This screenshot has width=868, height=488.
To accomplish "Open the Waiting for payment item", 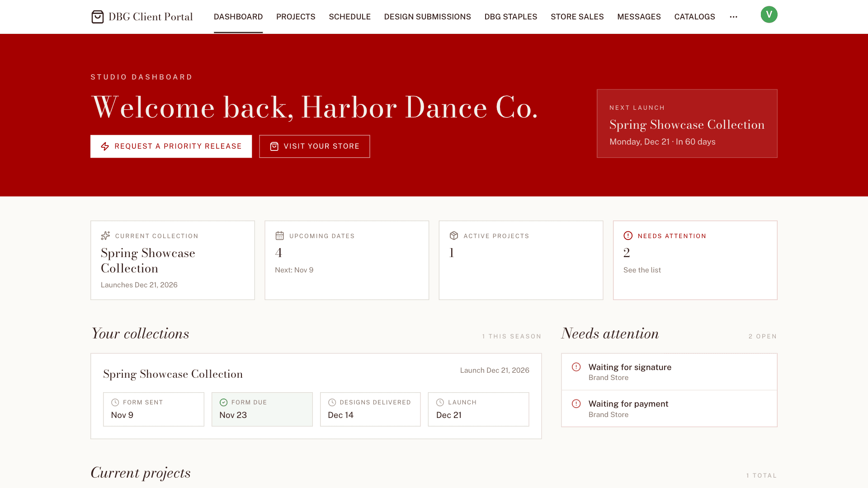I will [x=669, y=408].
